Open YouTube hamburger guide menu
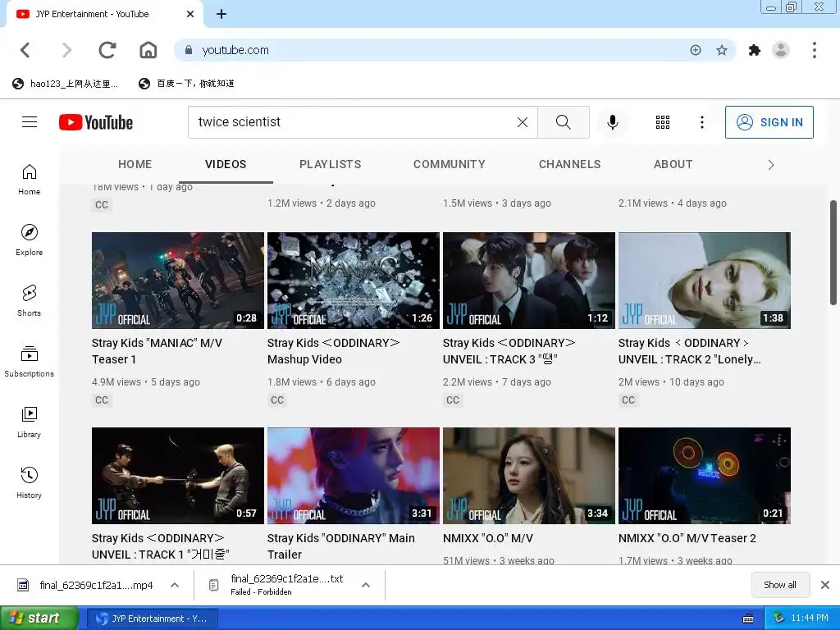Image resolution: width=840 pixels, height=630 pixels. pos(30,122)
